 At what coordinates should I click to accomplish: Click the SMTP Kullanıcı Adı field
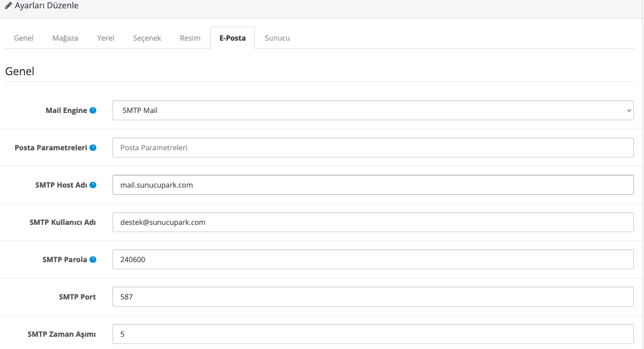click(x=373, y=222)
